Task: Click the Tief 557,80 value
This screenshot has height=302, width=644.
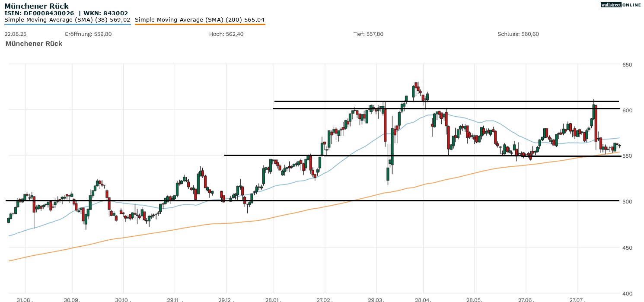Action: click(368, 34)
